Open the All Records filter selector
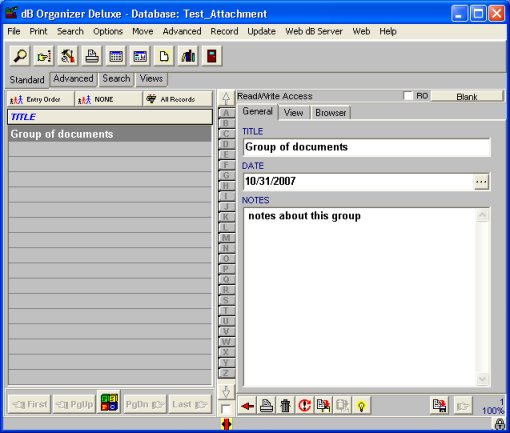This screenshot has width=510, height=433. (x=178, y=99)
